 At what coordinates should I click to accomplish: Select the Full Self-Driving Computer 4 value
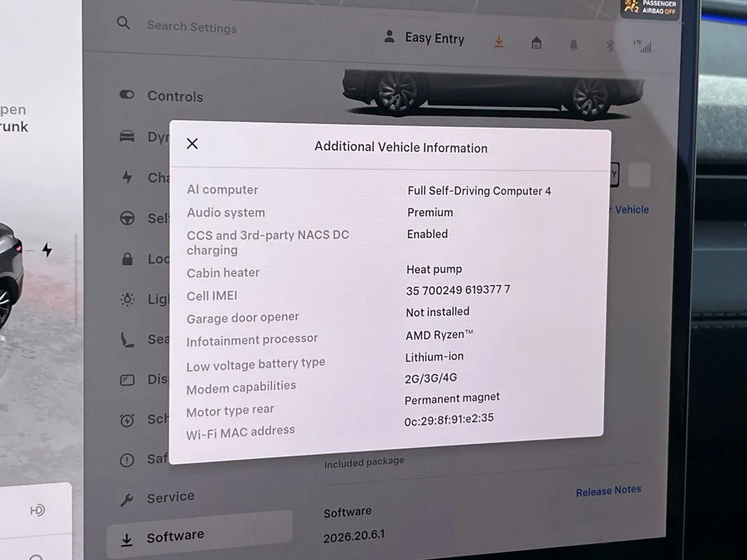479,190
